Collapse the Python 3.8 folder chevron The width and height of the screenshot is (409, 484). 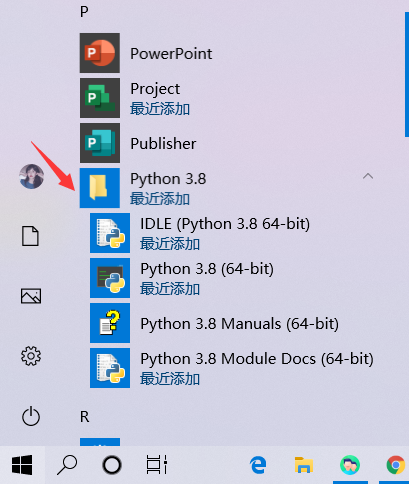point(368,176)
